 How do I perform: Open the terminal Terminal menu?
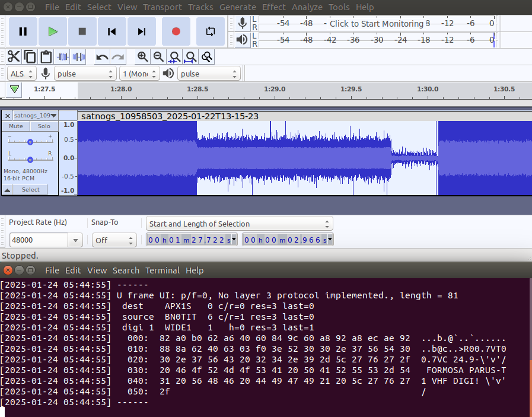163,270
